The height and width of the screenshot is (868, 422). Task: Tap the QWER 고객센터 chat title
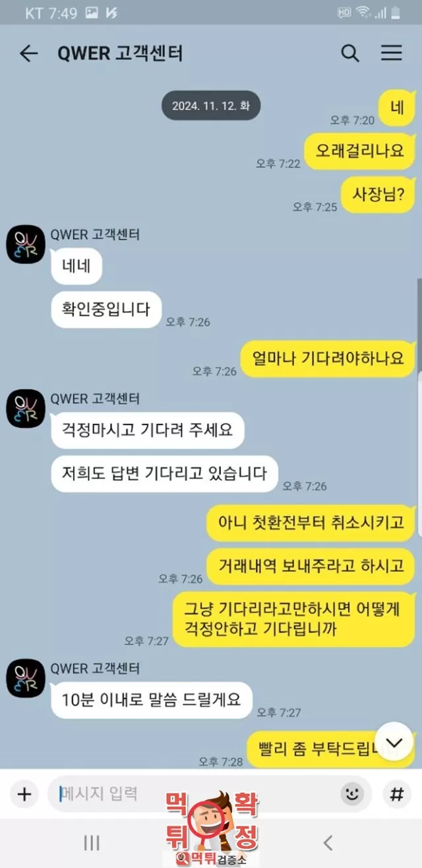click(x=120, y=53)
